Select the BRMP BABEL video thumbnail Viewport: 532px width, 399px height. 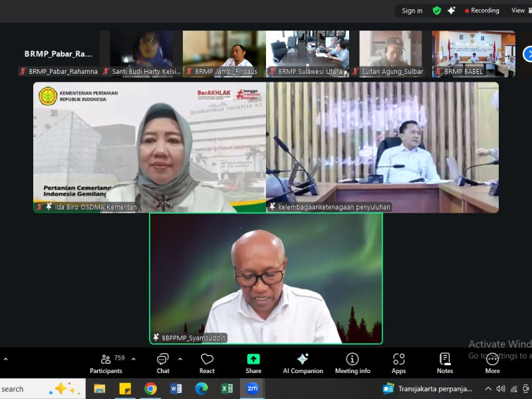[473, 53]
